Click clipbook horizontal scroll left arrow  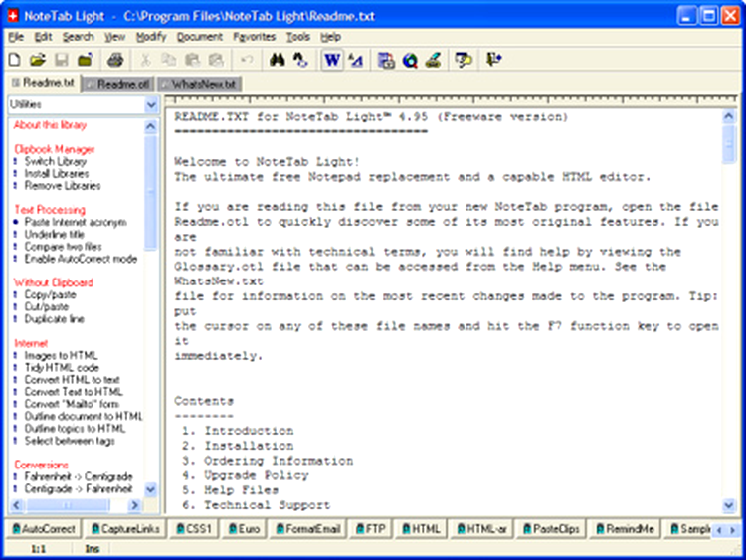tap(17, 505)
